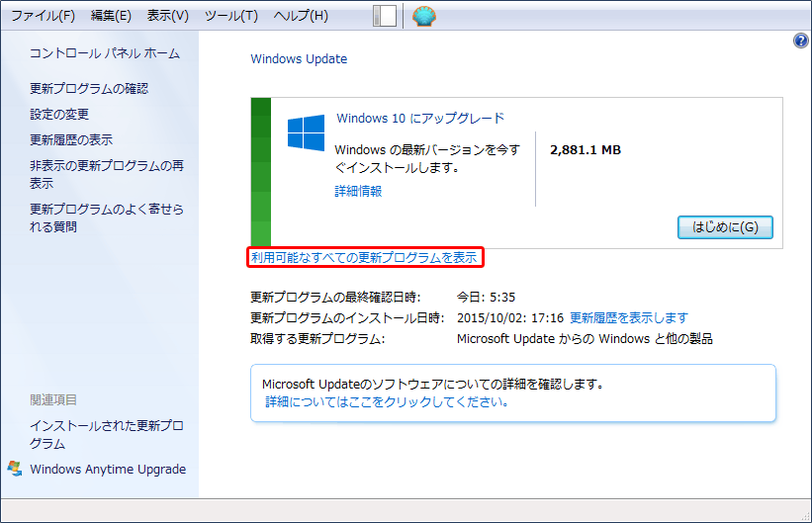Click the 今日: 5:35 value
This screenshot has height=523, width=812.
[486, 298]
